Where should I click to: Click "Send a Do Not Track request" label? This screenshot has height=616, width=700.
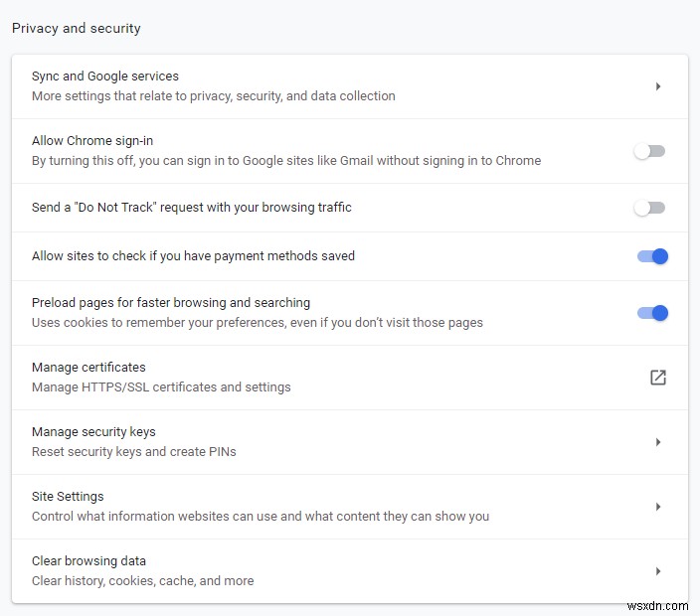(192, 208)
